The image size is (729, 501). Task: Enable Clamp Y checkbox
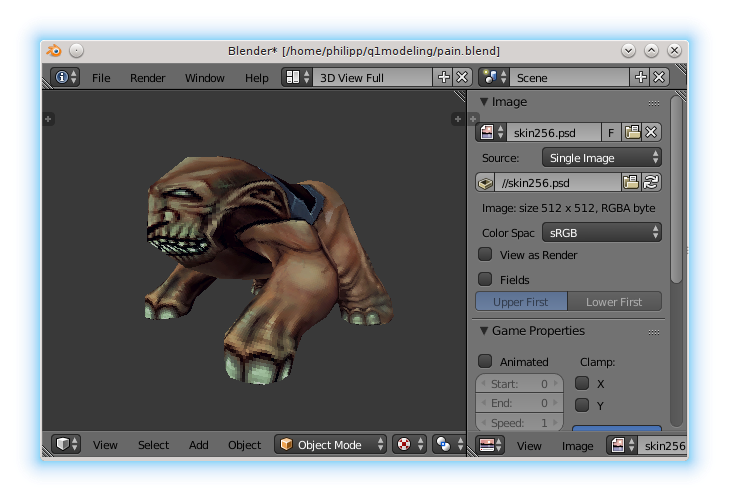coord(582,405)
